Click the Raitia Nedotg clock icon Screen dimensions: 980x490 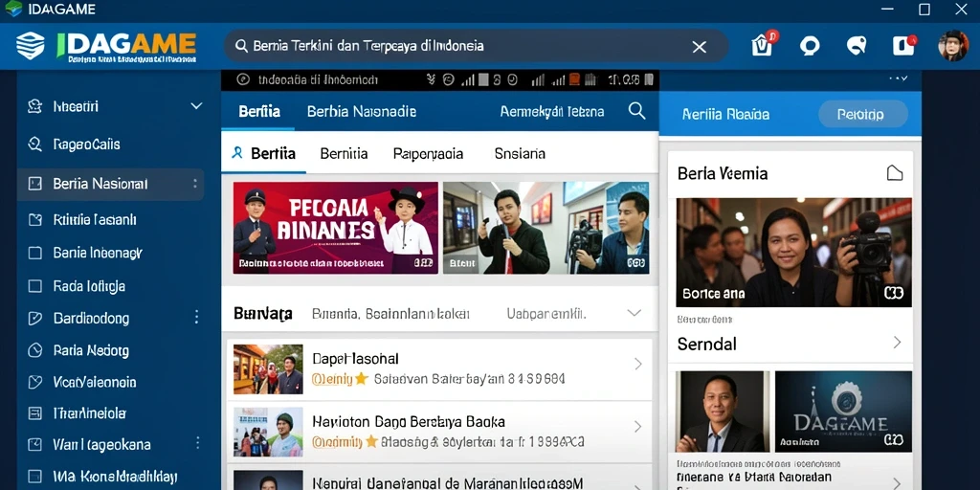(x=35, y=350)
